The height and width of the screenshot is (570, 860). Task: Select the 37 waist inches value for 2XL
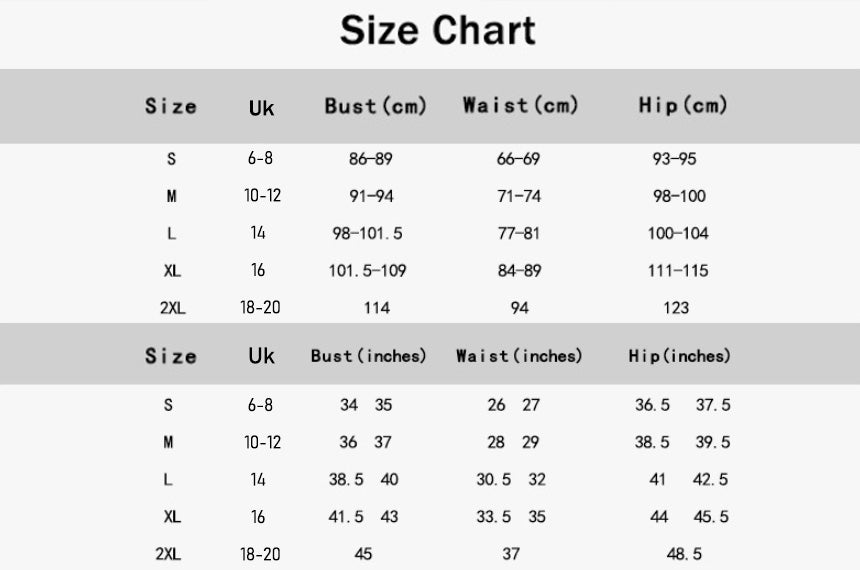pos(511,554)
